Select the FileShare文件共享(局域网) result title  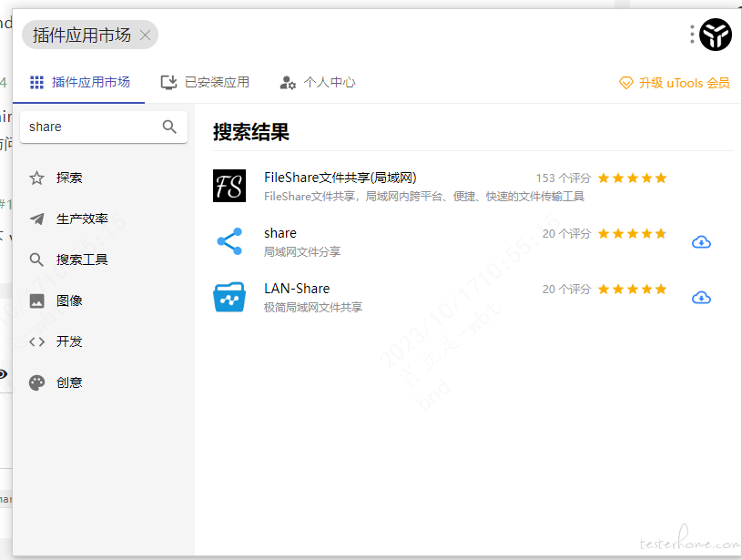coord(341,178)
